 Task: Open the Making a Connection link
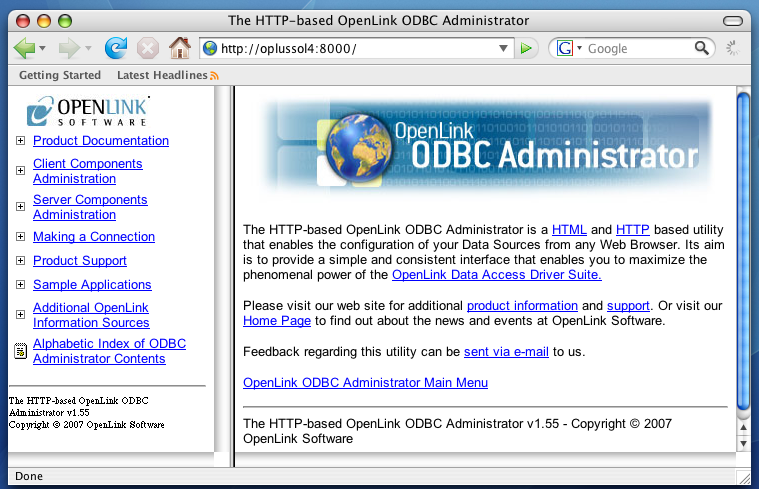94,236
